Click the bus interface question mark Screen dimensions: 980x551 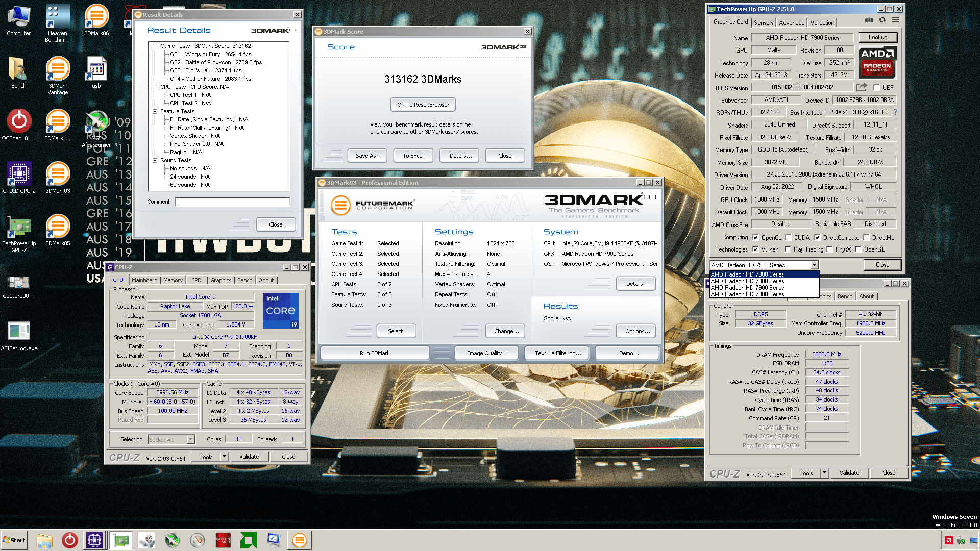point(895,112)
